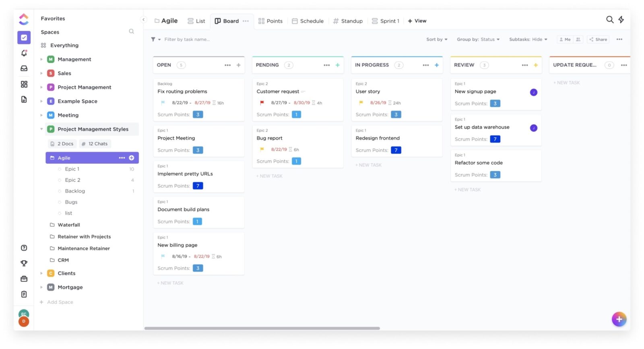Toggle Subtasks Hide option
Screen dimensions: 644x349
tap(528, 39)
